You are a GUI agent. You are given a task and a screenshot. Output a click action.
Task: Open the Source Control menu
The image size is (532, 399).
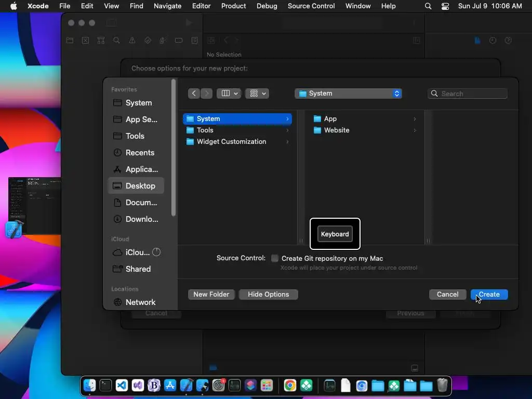click(x=311, y=6)
